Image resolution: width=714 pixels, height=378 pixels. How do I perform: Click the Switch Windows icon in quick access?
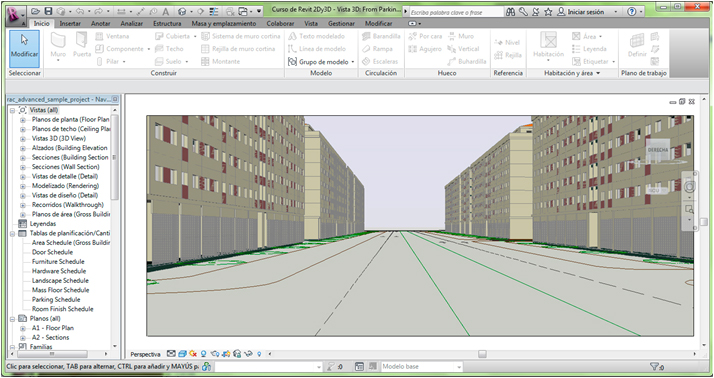(243, 11)
